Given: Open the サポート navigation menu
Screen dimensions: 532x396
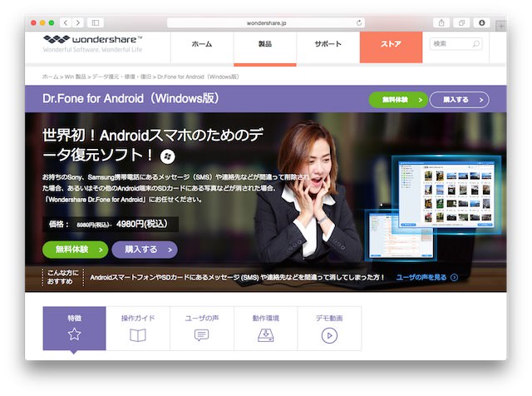Looking at the screenshot, I should pos(328,44).
